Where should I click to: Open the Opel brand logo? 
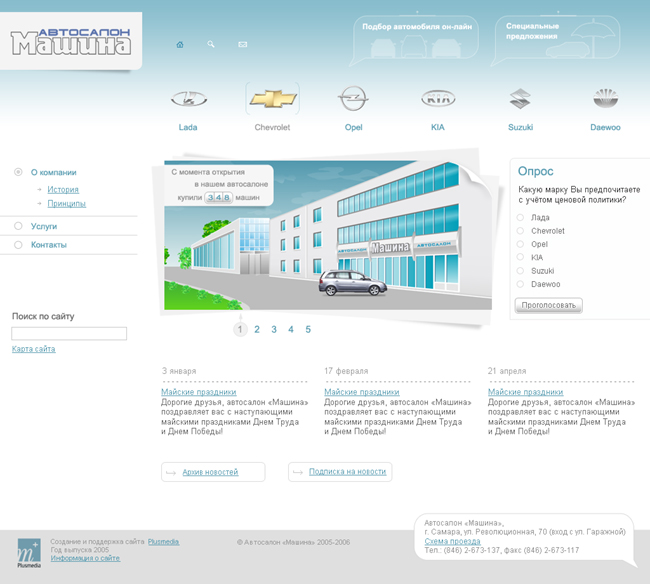(x=353, y=98)
